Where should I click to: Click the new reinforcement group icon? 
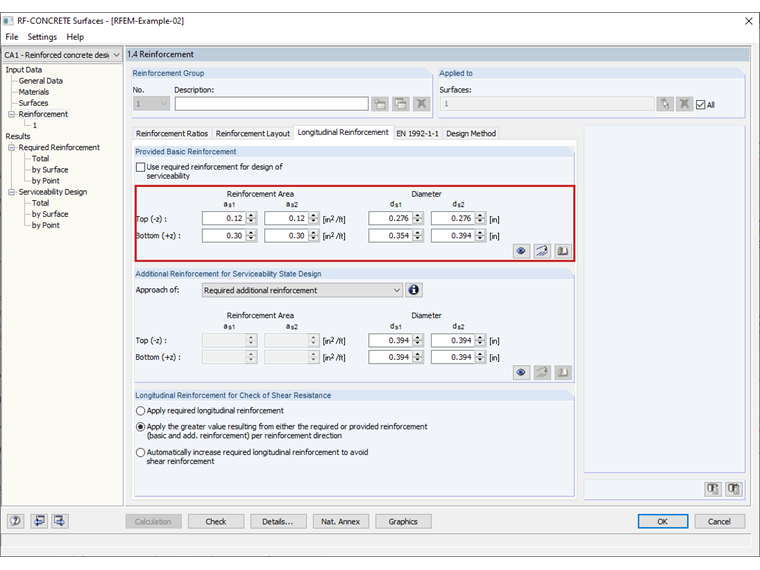[x=380, y=104]
